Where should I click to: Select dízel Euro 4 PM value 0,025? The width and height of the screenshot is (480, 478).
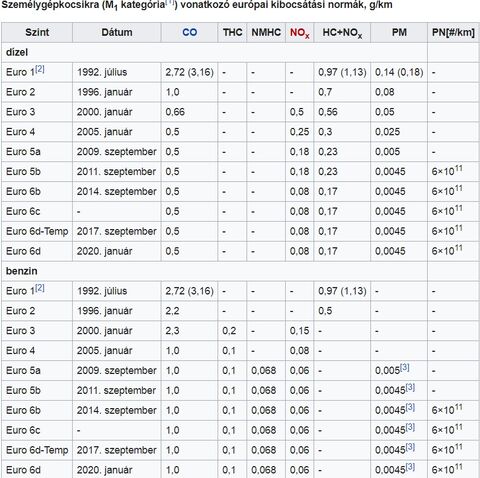[387, 132]
